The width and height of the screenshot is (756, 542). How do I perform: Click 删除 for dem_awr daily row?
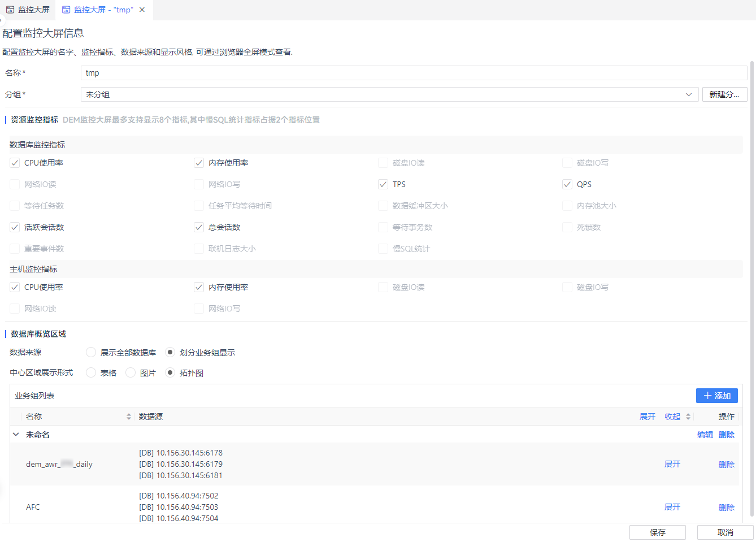727,465
